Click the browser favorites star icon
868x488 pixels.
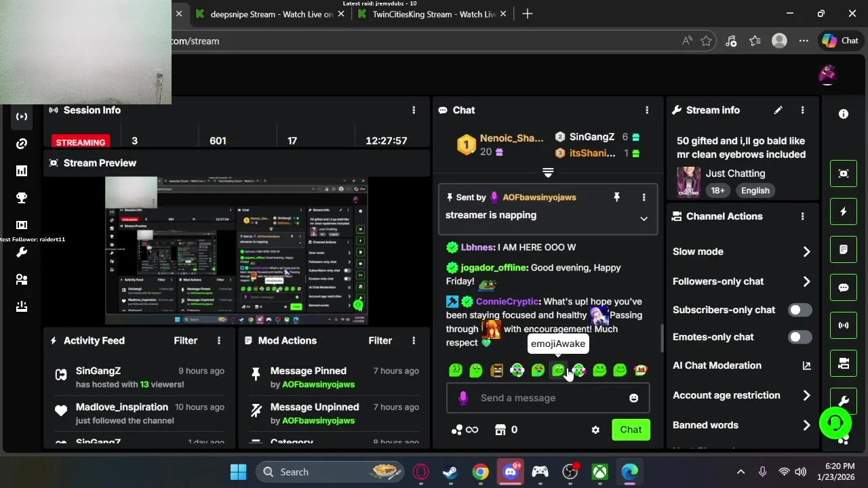tap(706, 41)
